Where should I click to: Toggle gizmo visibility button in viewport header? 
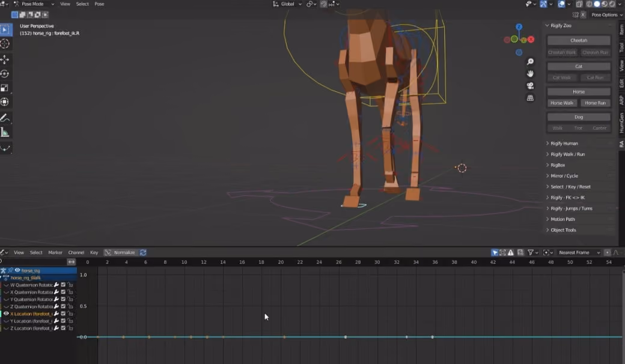click(544, 4)
